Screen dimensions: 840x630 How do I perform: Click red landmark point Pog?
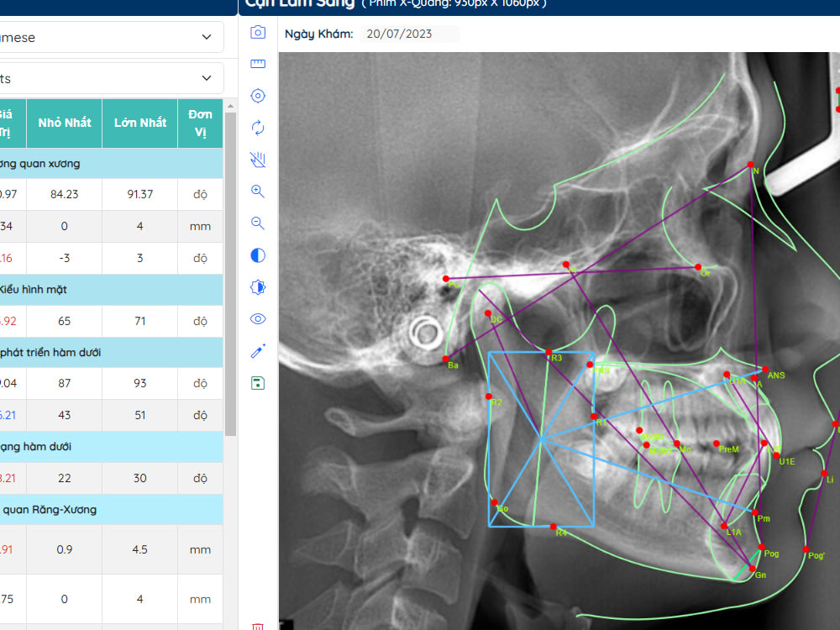(761, 548)
